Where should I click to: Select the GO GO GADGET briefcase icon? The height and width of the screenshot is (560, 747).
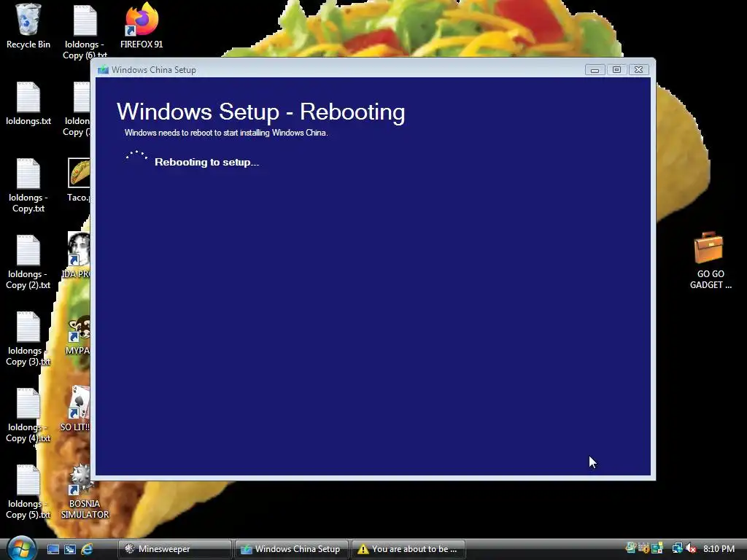(x=711, y=261)
